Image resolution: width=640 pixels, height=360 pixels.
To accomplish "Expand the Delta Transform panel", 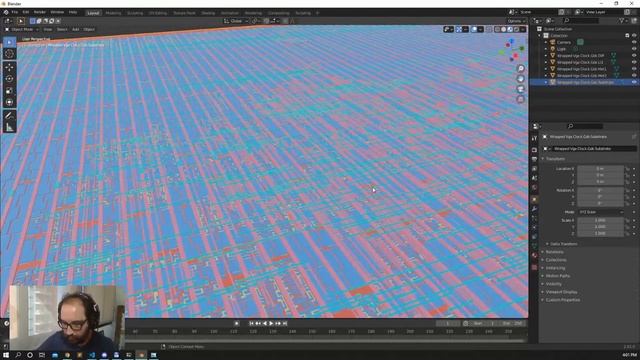I will (x=564, y=244).
